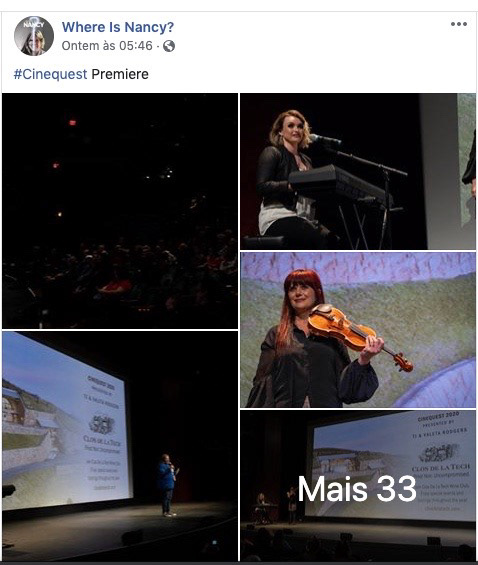This screenshot has height=565, width=478.
Task: Click the microphone in the keyboardist photo
Action: pos(325,140)
